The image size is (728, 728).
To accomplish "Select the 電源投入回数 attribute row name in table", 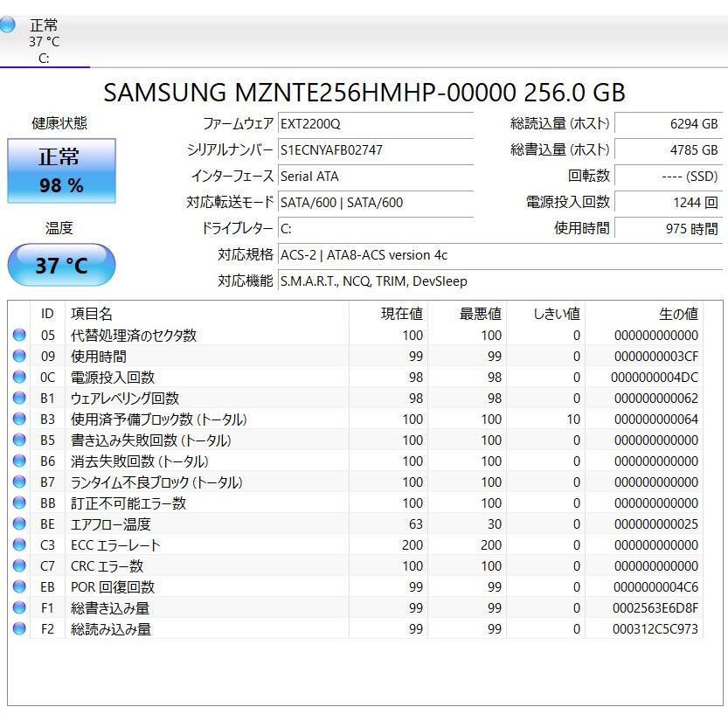I will 113,378.
